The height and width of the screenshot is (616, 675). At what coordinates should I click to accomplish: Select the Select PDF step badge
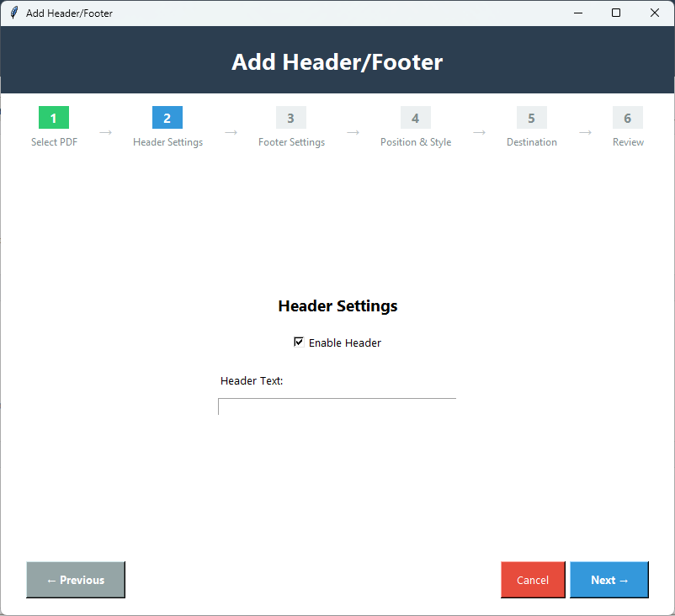click(x=53, y=118)
